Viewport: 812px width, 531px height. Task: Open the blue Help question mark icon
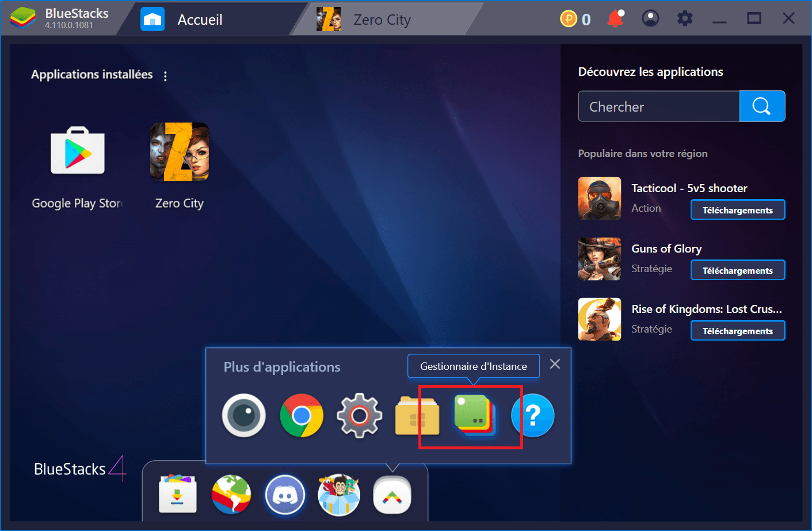point(533,415)
